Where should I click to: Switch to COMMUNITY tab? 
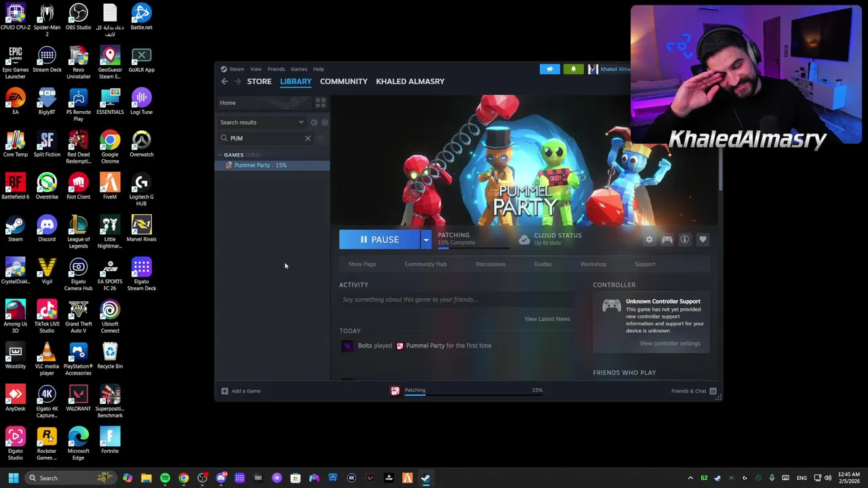(x=344, y=81)
